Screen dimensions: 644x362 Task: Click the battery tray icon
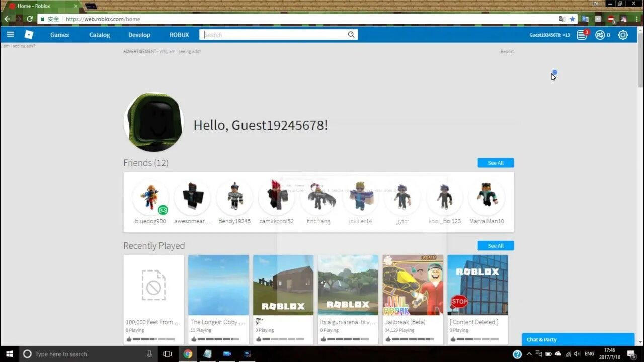548,354
